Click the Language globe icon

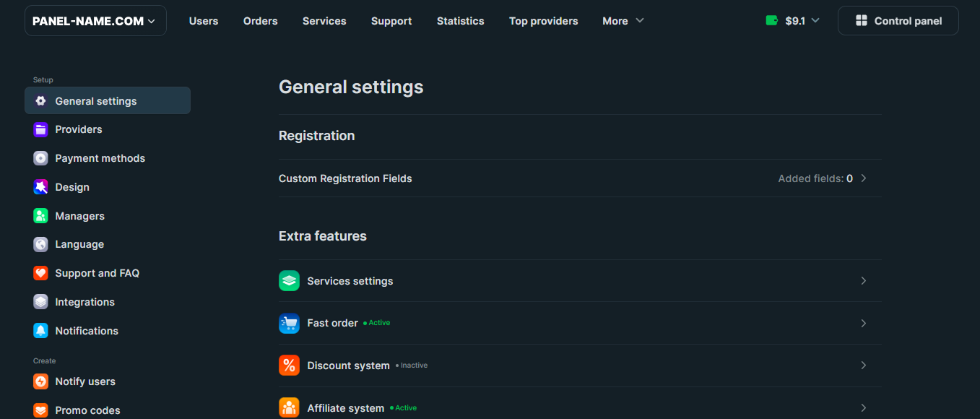coord(40,244)
